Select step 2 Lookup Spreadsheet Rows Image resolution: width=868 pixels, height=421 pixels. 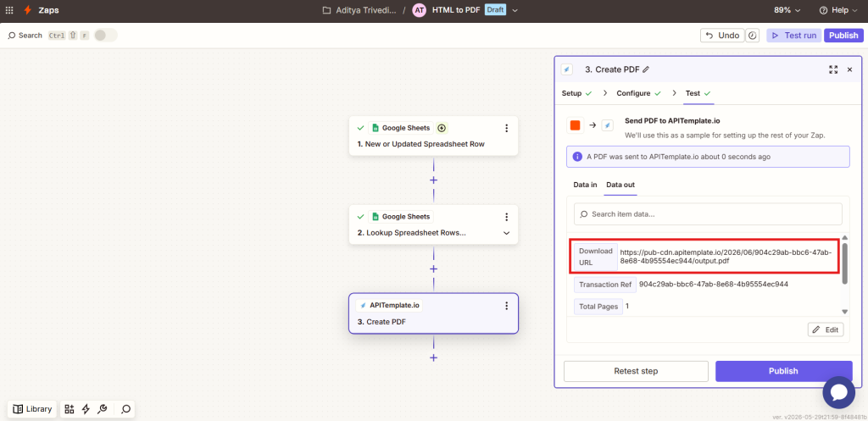[433, 224]
